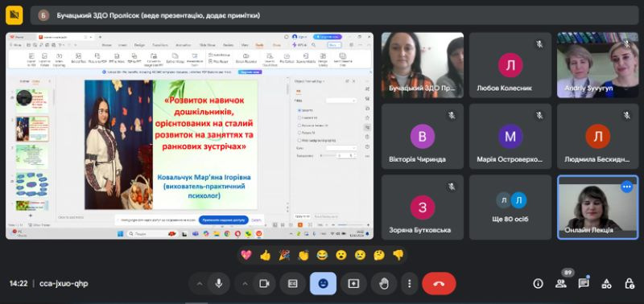Select the Ще 80 осіб tile
644x304 pixels.
[x=510, y=207]
